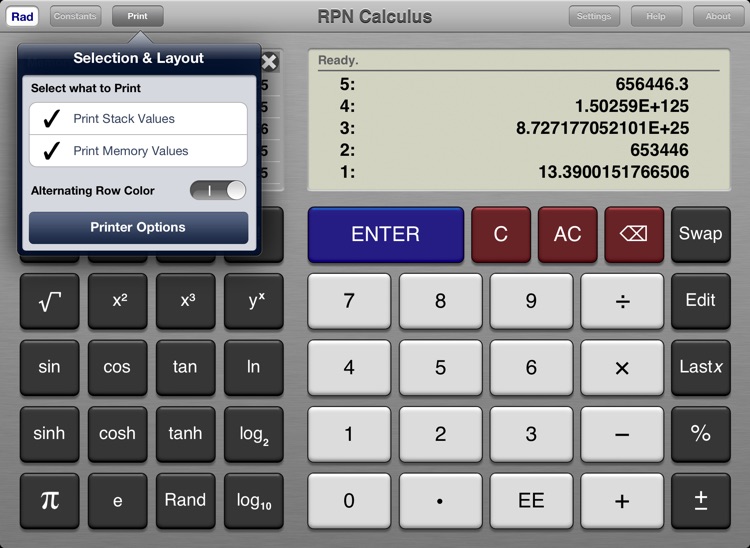Tap the number 6 key

531,367
